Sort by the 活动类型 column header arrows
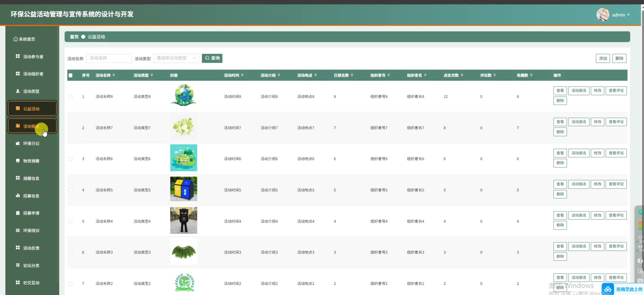Viewport: 644px width, 295px height. [152, 75]
